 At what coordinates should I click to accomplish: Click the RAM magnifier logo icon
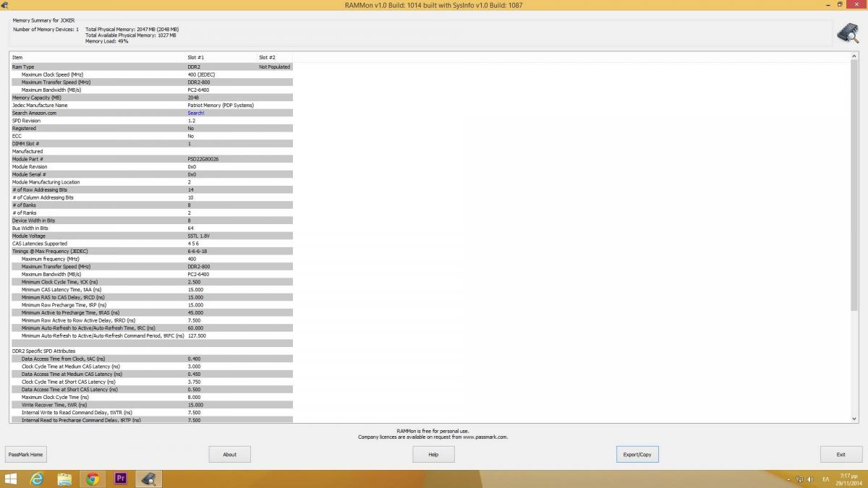click(x=847, y=33)
